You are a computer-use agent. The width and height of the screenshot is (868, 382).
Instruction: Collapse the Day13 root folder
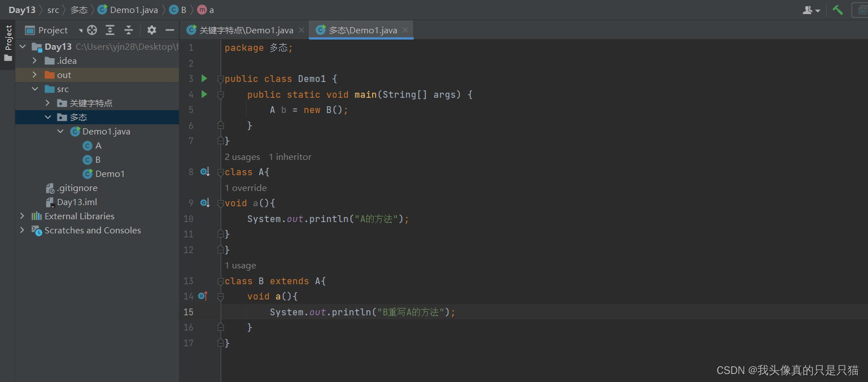23,46
